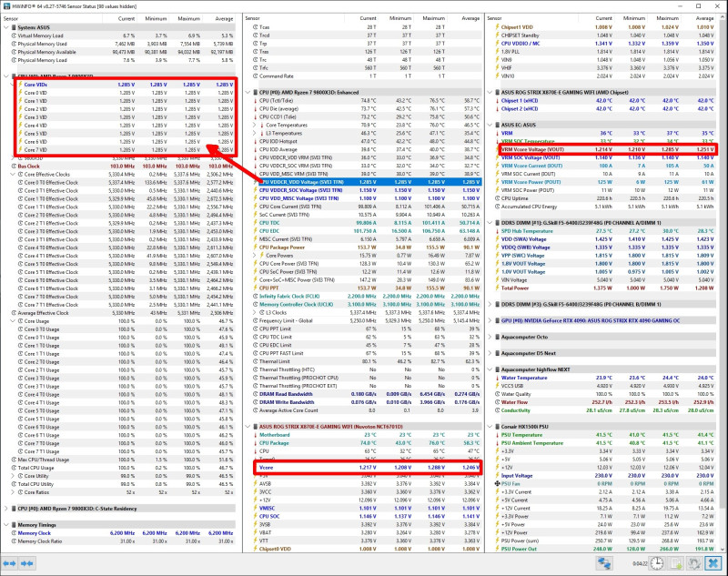Screen dimensions: 728x576
Task: Click lightning icon beside CPU Package Power
Action: (256, 247)
